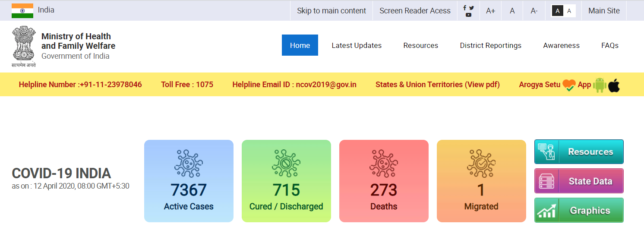Viewport: 644px width, 246px height.
Task: Click Ministry of Health and Family Welfare title
Action: [78, 41]
